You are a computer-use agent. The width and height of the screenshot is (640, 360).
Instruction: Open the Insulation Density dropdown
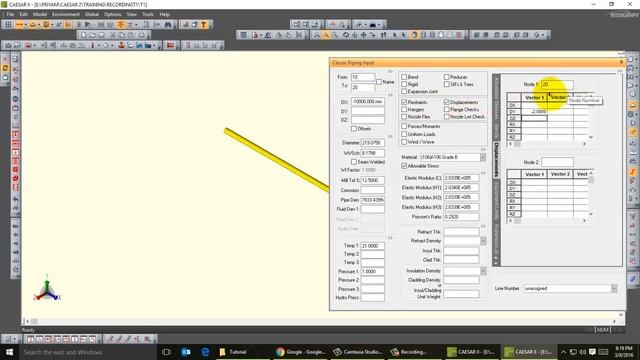point(483,271)
